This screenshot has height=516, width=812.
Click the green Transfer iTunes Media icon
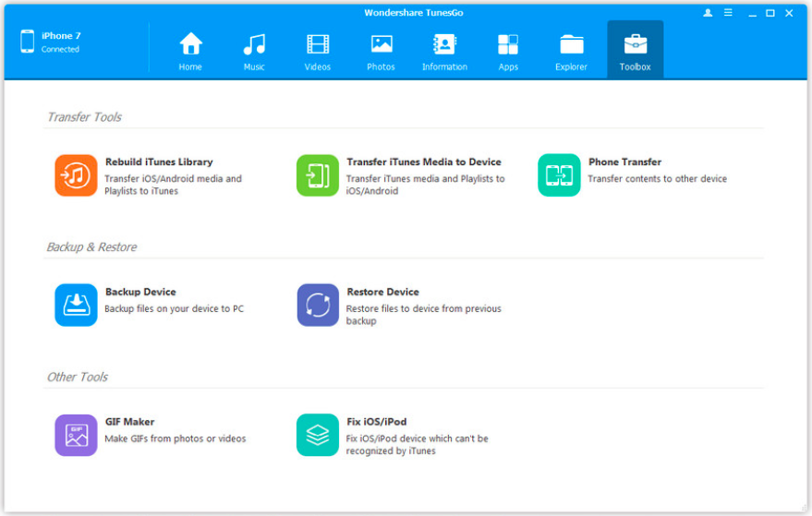pos(318,175)
